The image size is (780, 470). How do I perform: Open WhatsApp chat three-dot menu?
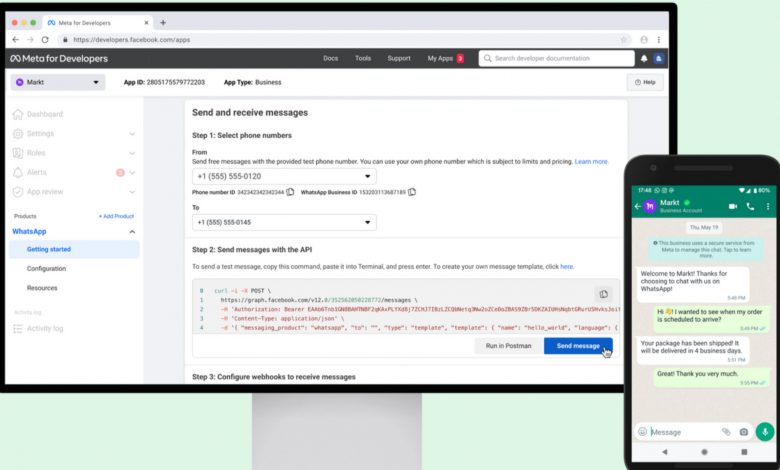pos(768,206)
